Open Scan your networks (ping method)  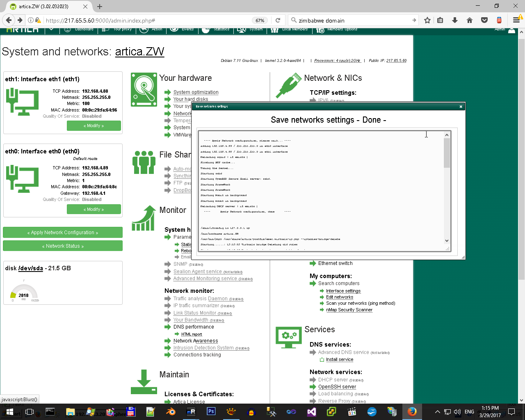[x=361, y=303]
